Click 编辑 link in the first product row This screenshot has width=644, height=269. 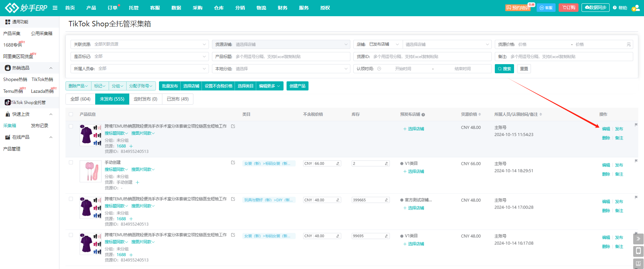tap(606, 129)
